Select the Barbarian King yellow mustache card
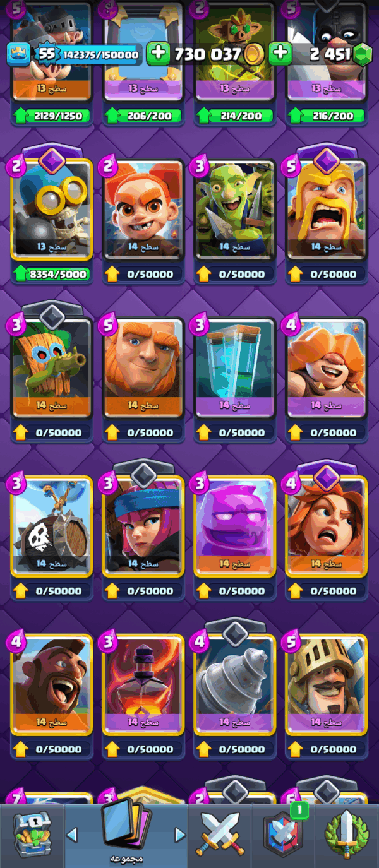 (x=327, y=210)
